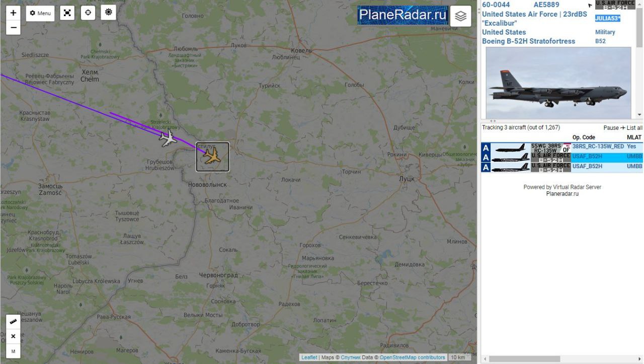644x364 pixels.
Task: Open the OpenStreetMap contributors link
Action: (412, 357)
